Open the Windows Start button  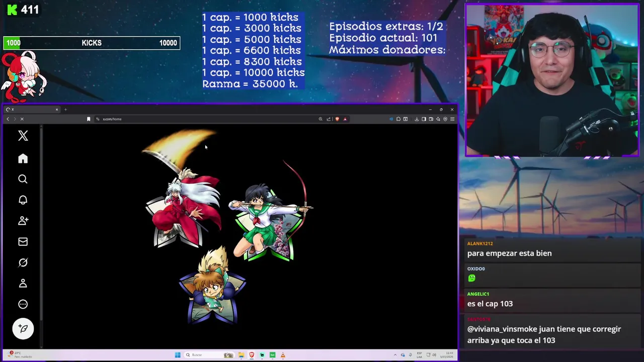click(x=178, y=355)
